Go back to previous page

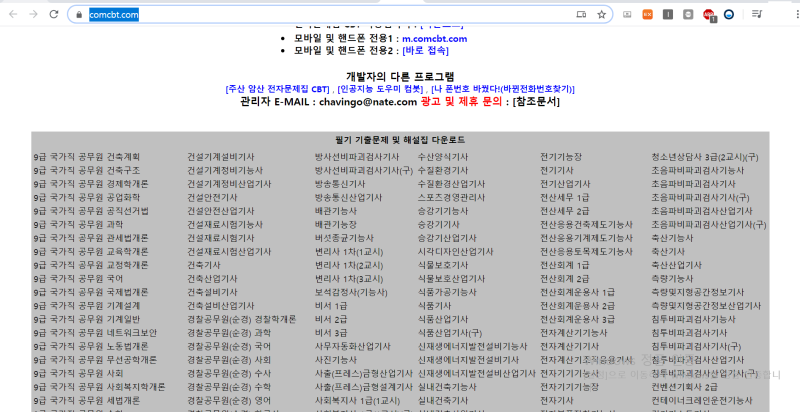click(13, 14)
